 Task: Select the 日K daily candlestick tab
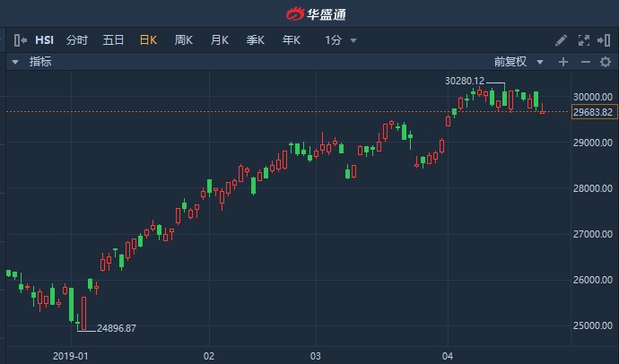(148, 40)
